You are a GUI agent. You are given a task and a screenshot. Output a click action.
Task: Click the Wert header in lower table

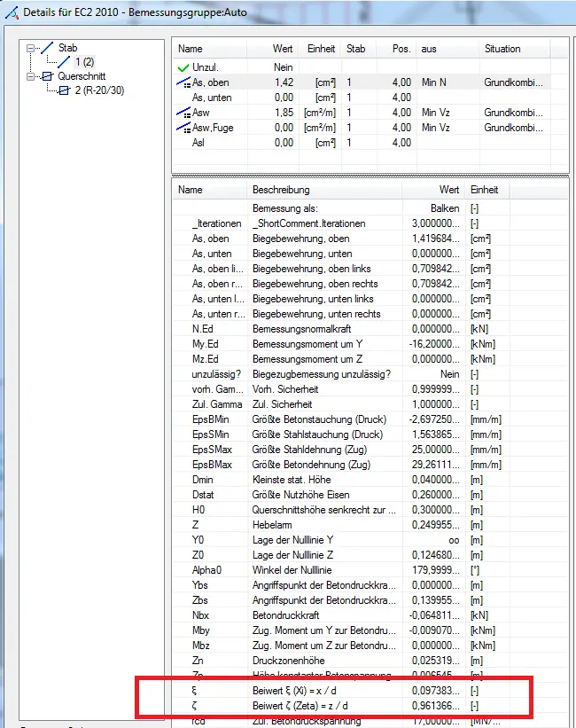coord(433,190)
